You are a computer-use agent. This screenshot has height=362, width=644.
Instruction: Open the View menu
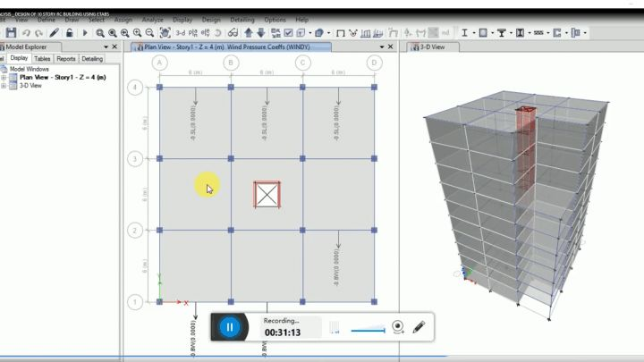[x=21, y=20]
